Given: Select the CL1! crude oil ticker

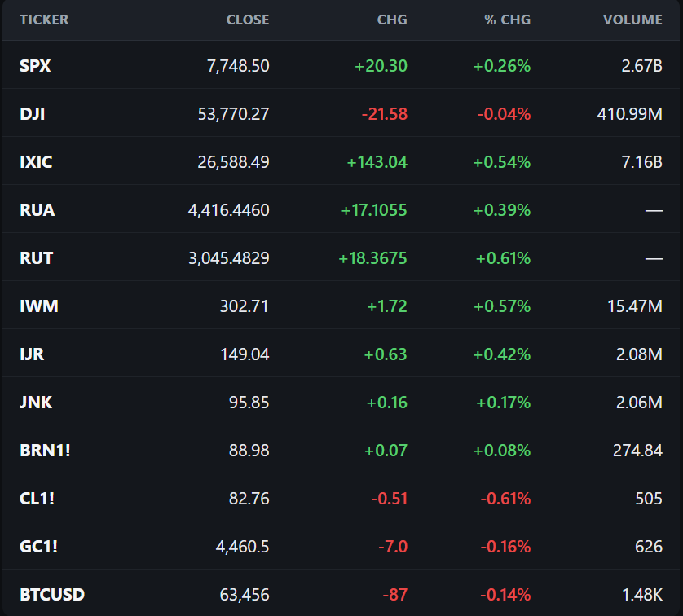Looking at the screenshot, I should click(x=37, y=499).
